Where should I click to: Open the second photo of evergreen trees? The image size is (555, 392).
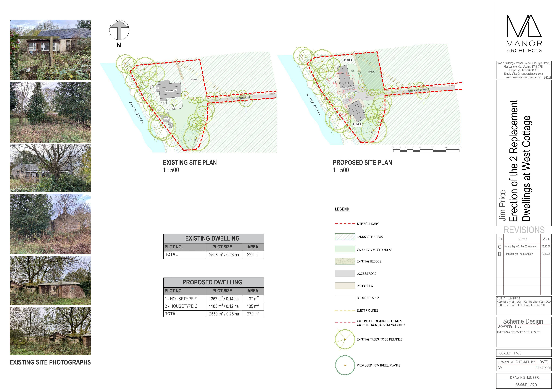pyautogui.click(x=51, y=112)
